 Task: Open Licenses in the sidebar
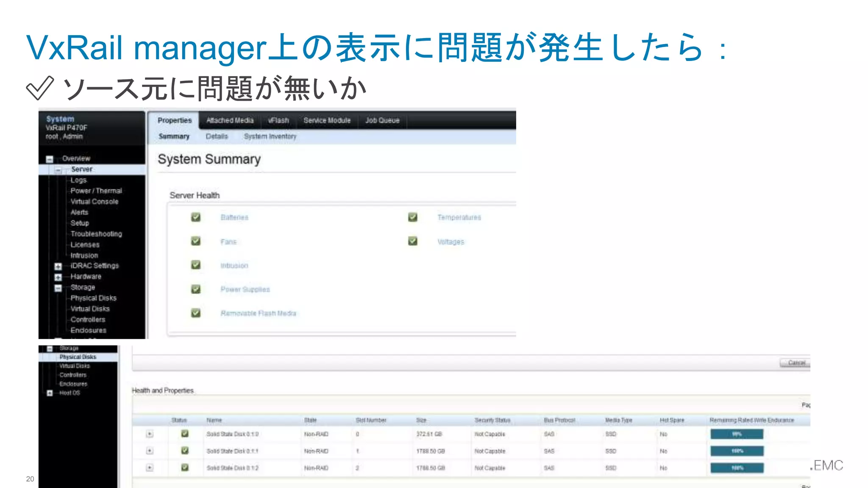pos(85,245)
